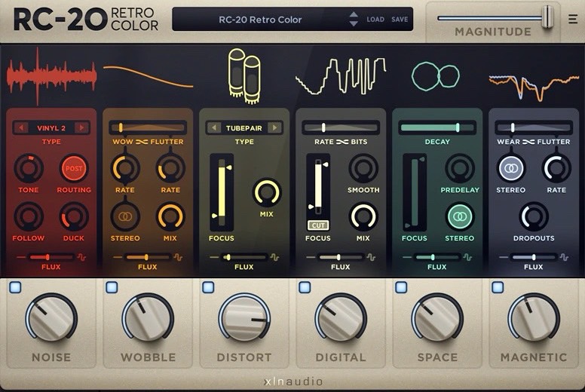
Task: Open the RC-20 Retro Color preset list
Action: click(x=260, y=20)
